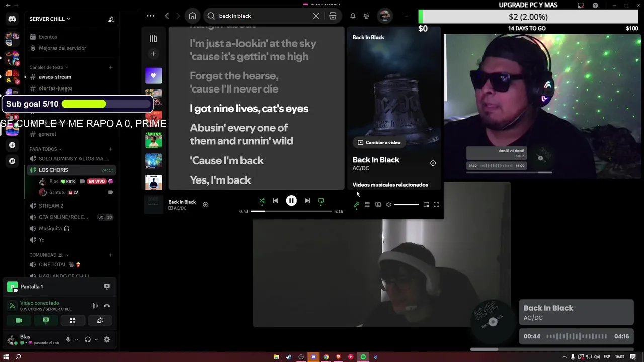The image size is (644, 362).
Task: Disconnect from voice channel
Action: pos(107,306)
